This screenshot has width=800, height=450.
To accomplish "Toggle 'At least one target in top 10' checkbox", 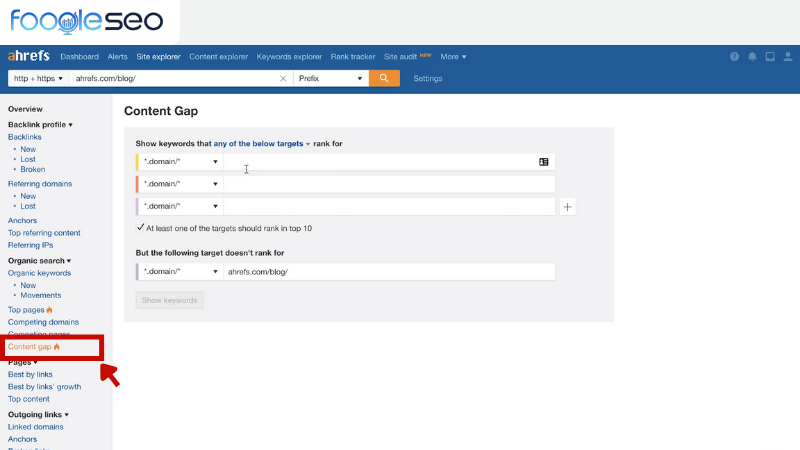I will [140, 228].
